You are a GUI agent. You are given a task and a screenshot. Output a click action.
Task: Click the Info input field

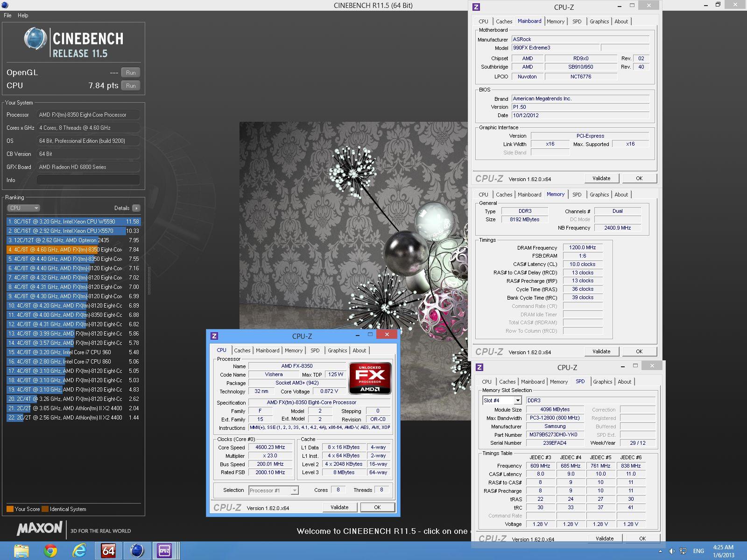(88, 180)
